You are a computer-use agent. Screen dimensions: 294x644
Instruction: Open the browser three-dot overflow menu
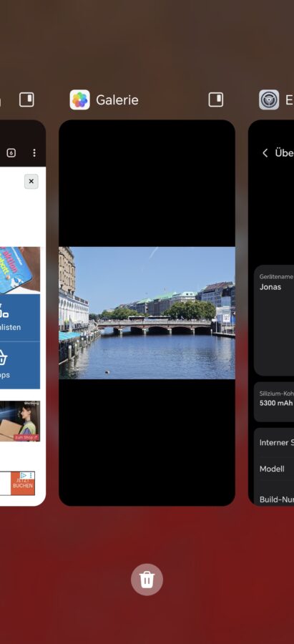34,153
